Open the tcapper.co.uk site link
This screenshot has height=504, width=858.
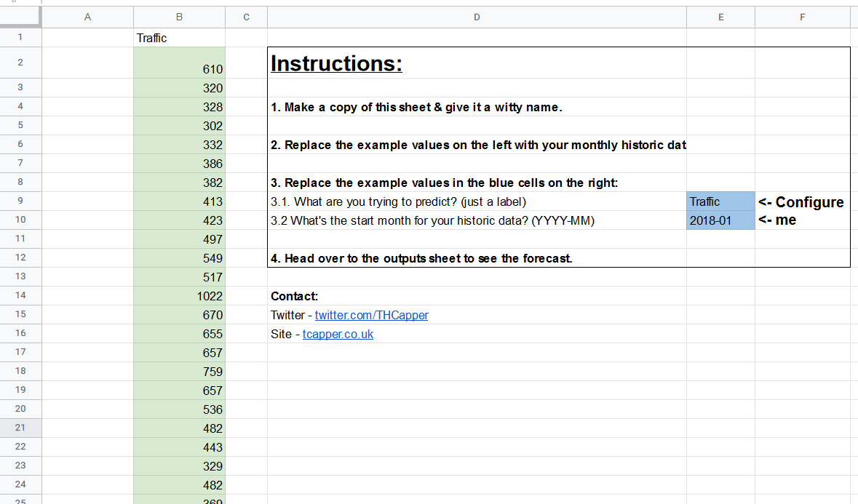click(338, 334)
